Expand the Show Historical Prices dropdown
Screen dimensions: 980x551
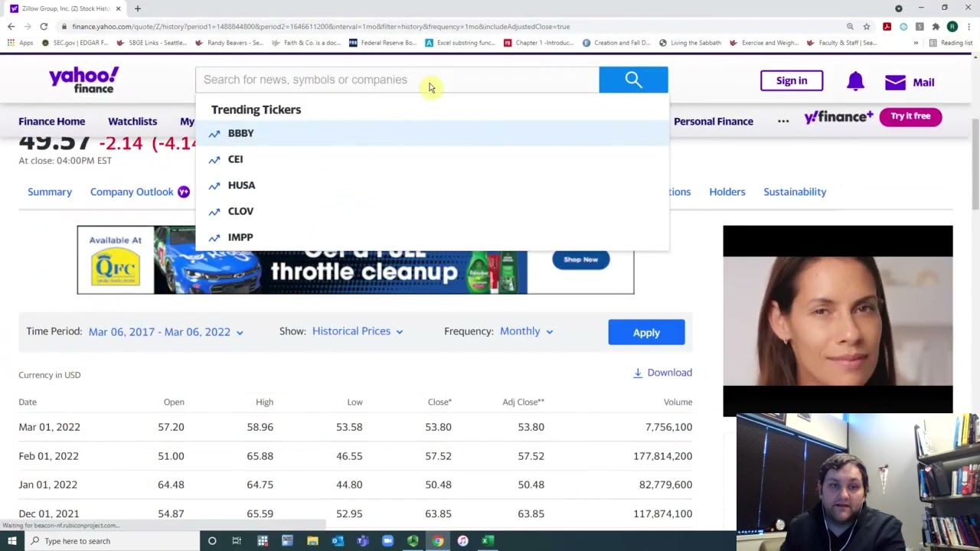(358, 331)
